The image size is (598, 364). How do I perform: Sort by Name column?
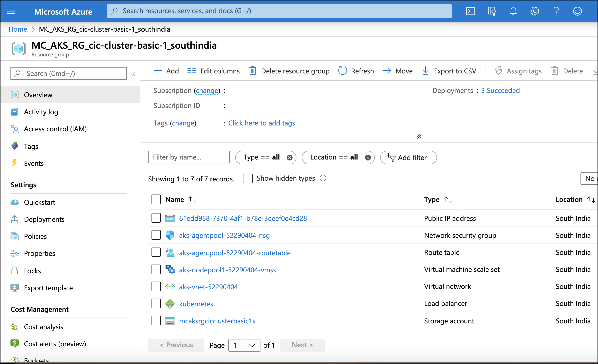click(181, 200)
